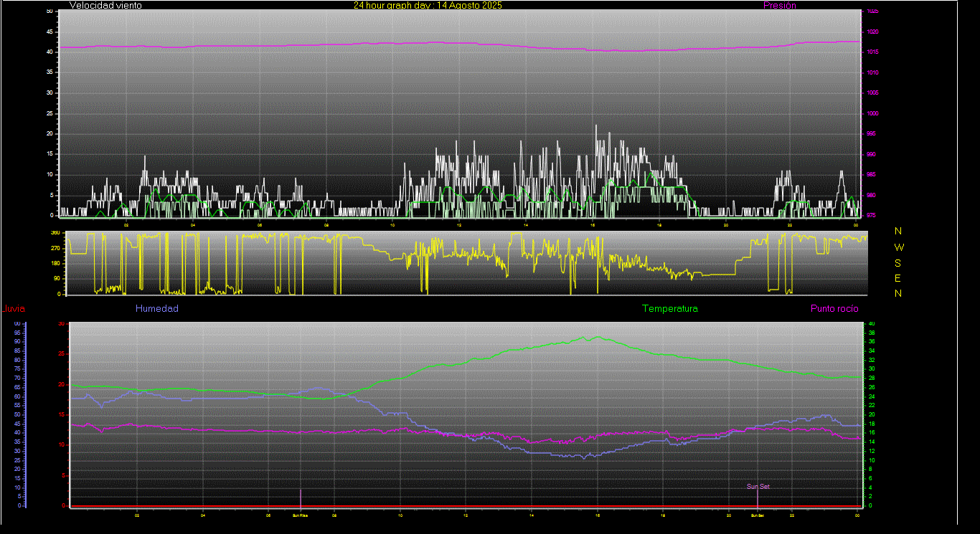Click the '975' value on the pressure axis

870,215
